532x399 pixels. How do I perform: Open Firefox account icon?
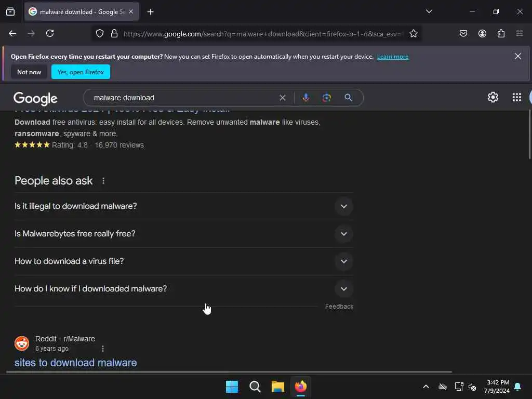(482, 34)
